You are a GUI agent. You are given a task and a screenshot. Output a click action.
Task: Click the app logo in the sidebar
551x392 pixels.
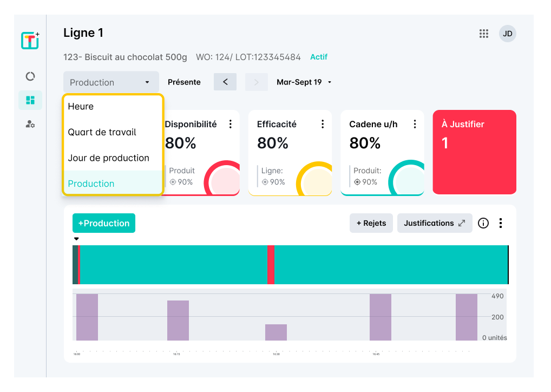point(30,41)
